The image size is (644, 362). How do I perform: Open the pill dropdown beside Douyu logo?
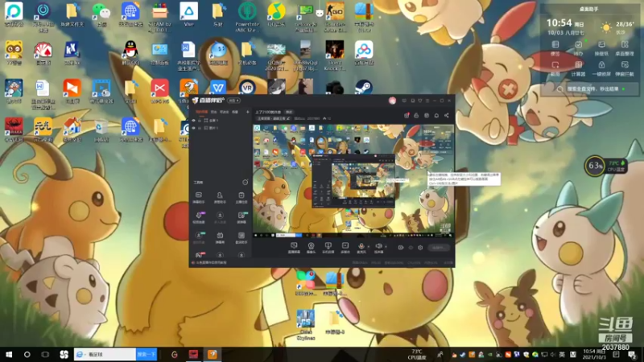pos(234,101)
